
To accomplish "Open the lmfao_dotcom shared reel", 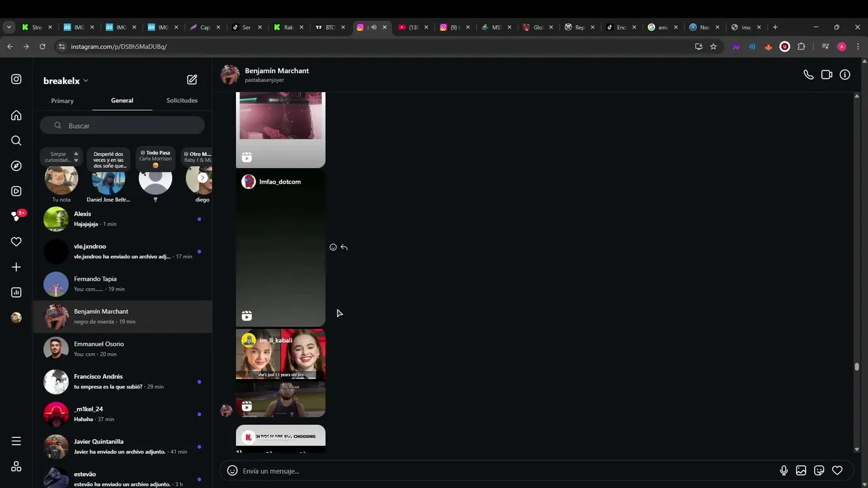I will click(280, 248).
